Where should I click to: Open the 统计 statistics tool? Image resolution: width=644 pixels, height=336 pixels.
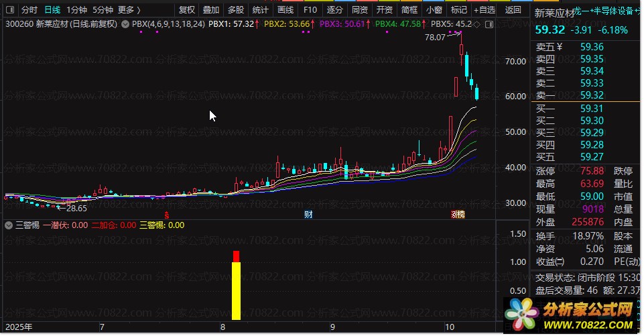(x=261, y=9)
